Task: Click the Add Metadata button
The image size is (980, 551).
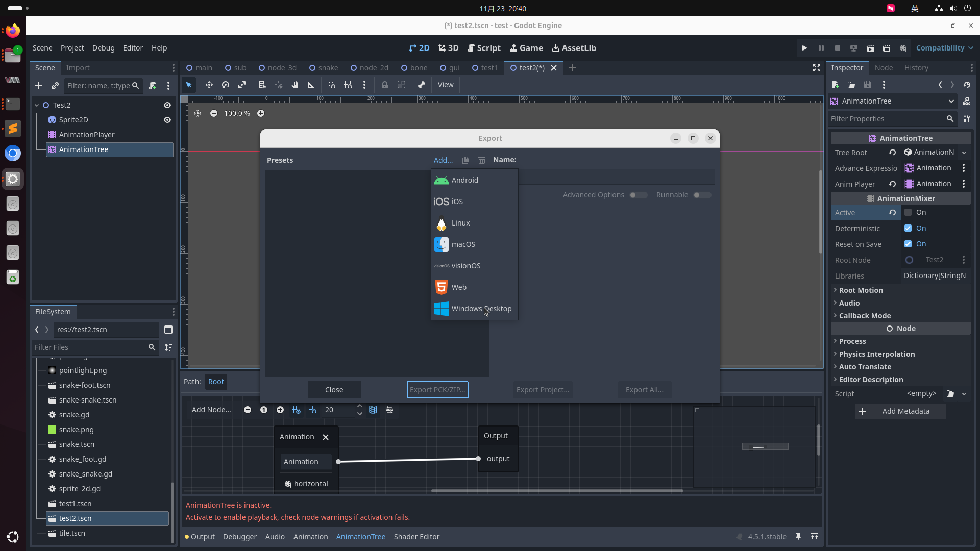Action: [x=900, y=411]
